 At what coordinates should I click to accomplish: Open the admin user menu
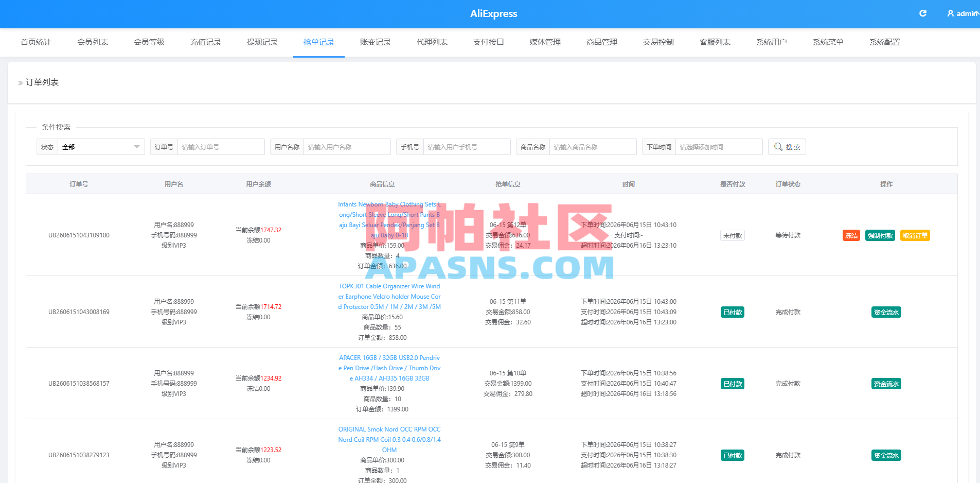963,13
